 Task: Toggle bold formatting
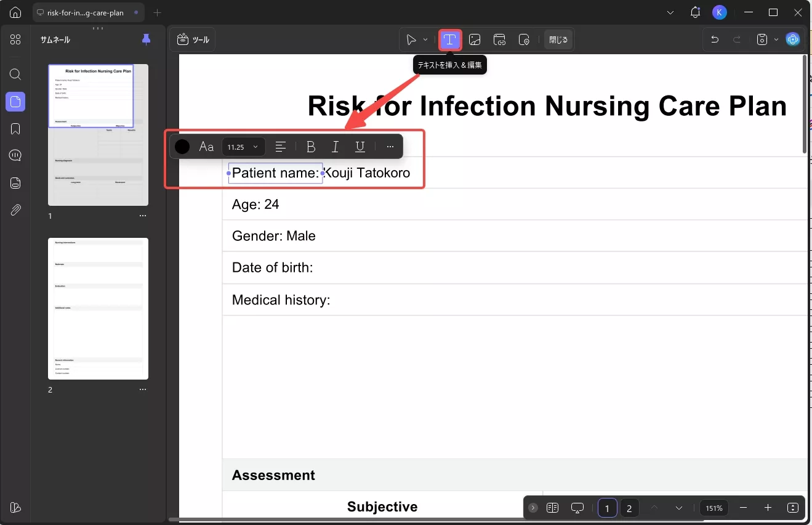311,147
